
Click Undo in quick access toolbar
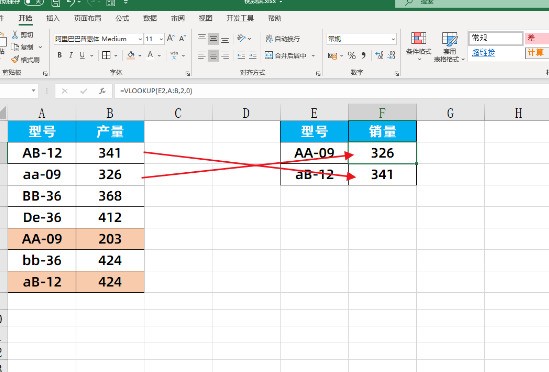(x=71, y=3)
